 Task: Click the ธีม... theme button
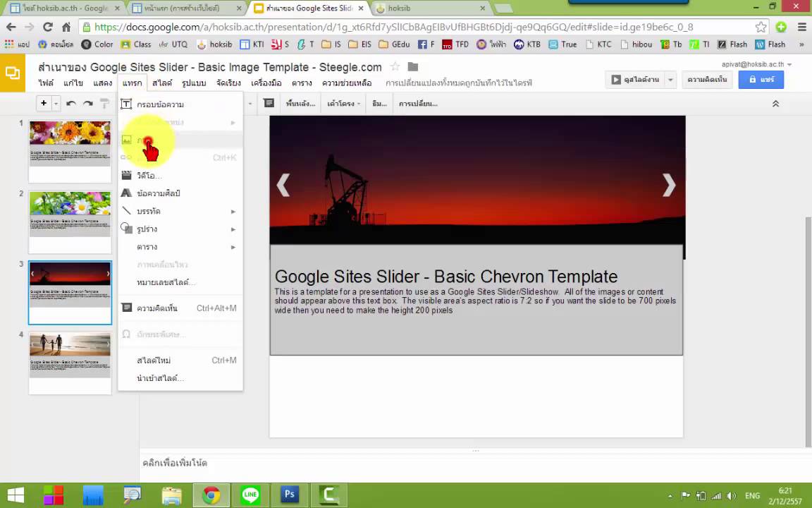tap(380, 104)
